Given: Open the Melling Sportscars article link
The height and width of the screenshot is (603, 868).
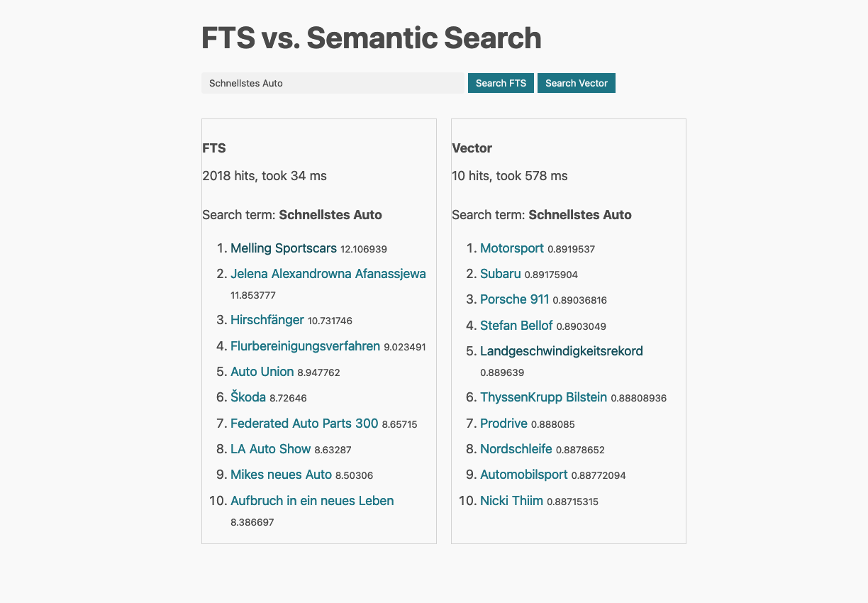Looking at the screenshot, I should tap(283, 248).
